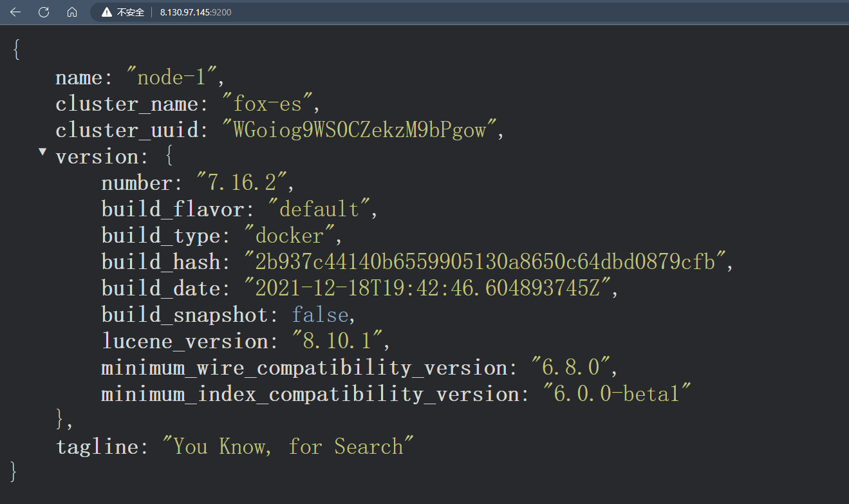
Task: Open the browser home page icon
Action: [72, 12]
